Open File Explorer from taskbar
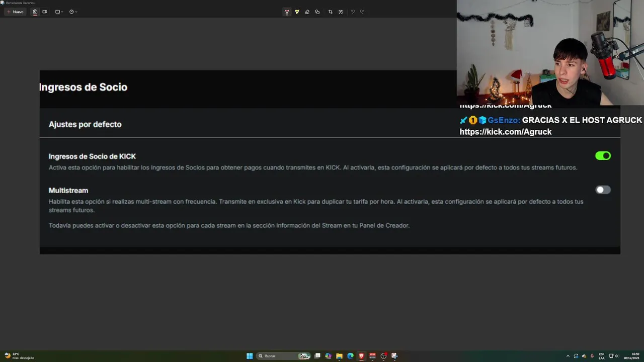The height and width of the screenshot is (362, 644). [340, 356]
